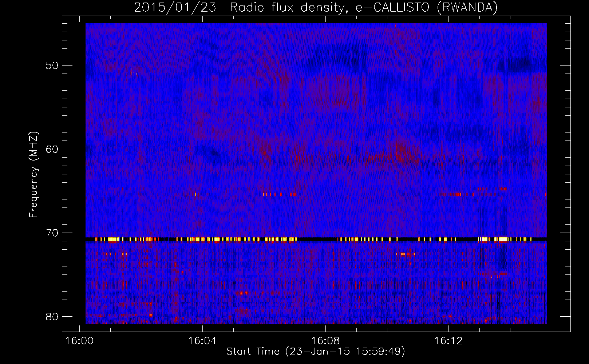Click the orange streak near 72 MHz around 16:10

pyautogui.click(x=406, y=254)
